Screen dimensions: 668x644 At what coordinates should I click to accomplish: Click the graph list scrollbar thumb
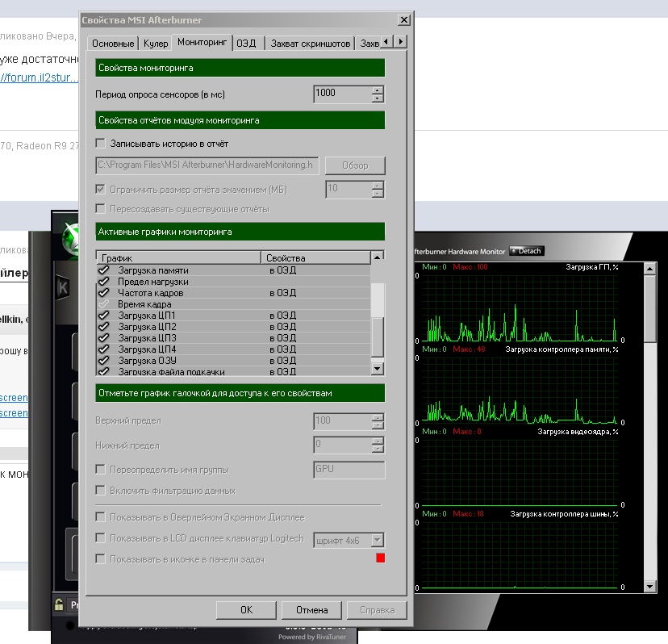(378, 337)
